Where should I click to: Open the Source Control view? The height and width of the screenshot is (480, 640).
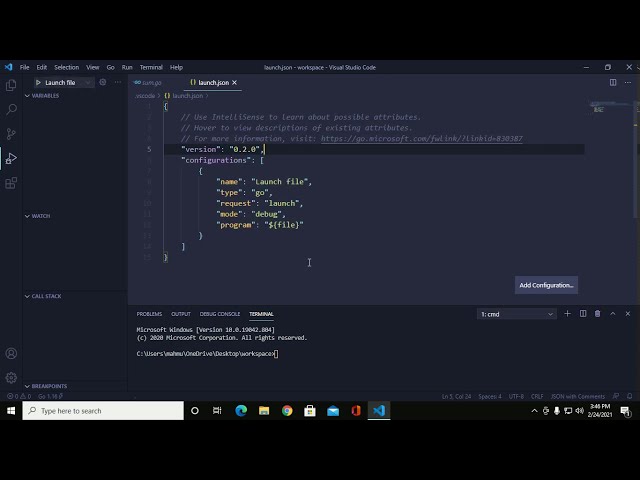tap(11, 133)
